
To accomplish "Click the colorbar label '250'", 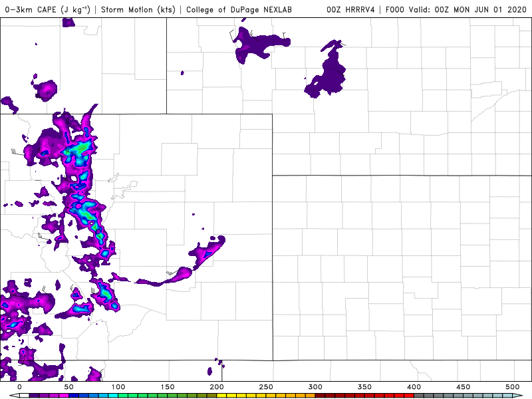I will point(265,387).
